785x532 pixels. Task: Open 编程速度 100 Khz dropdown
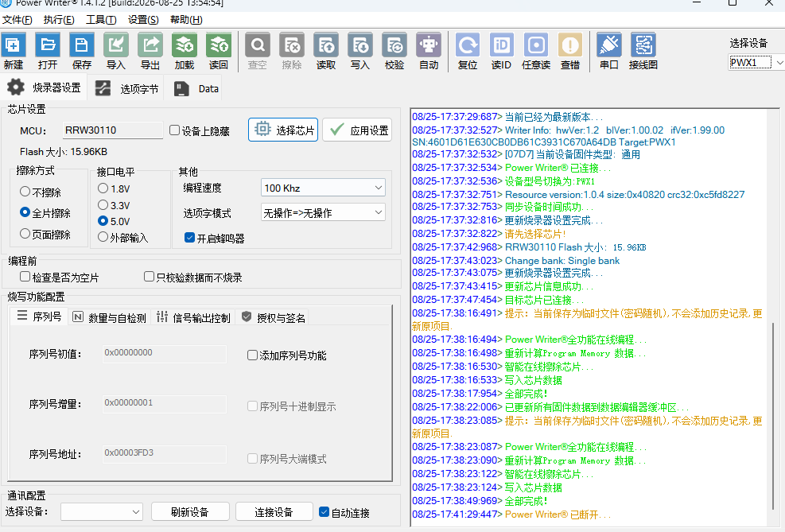323,188
